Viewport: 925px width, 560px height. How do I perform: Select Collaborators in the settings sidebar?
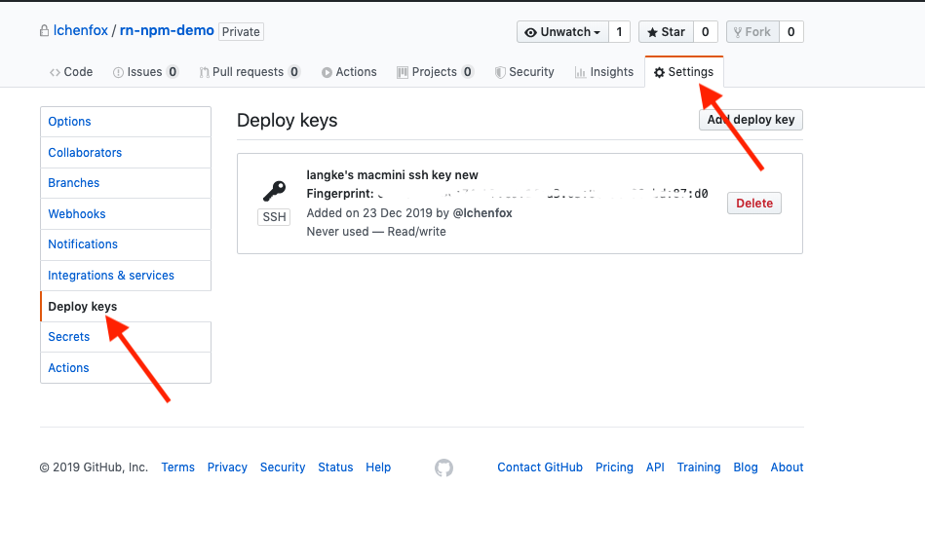coord(85,153)
